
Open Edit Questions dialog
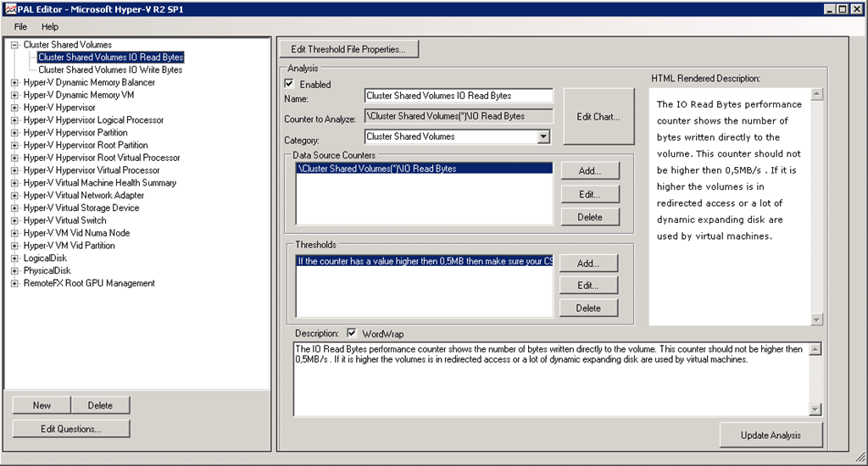click(71, 429)
